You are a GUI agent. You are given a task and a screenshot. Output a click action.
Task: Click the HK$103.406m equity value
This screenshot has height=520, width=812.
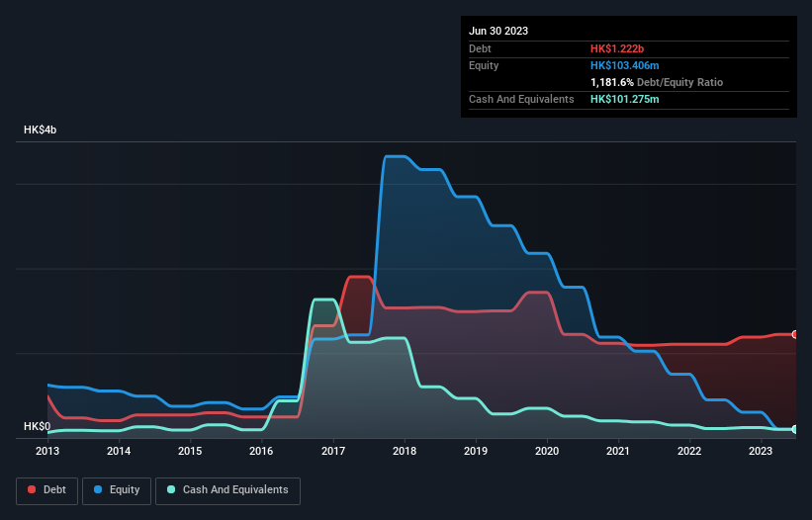pyautogui.click(x=624, y=65)
